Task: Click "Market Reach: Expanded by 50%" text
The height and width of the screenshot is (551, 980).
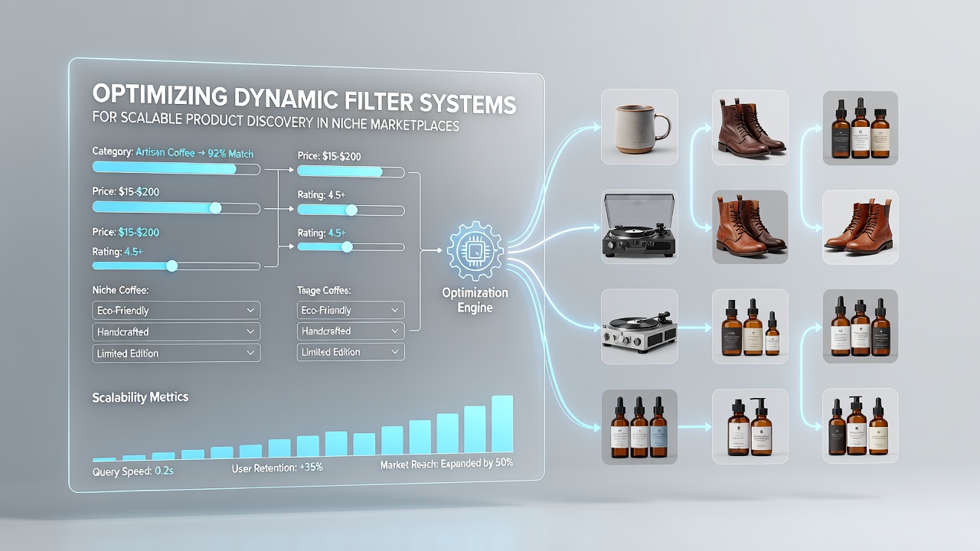Action: (x=446, y=464)
